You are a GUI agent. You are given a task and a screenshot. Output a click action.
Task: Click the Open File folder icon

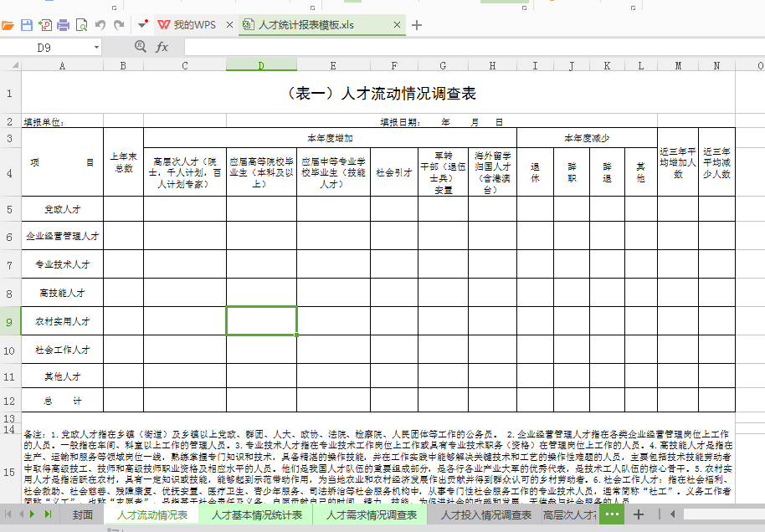[8, 23]
